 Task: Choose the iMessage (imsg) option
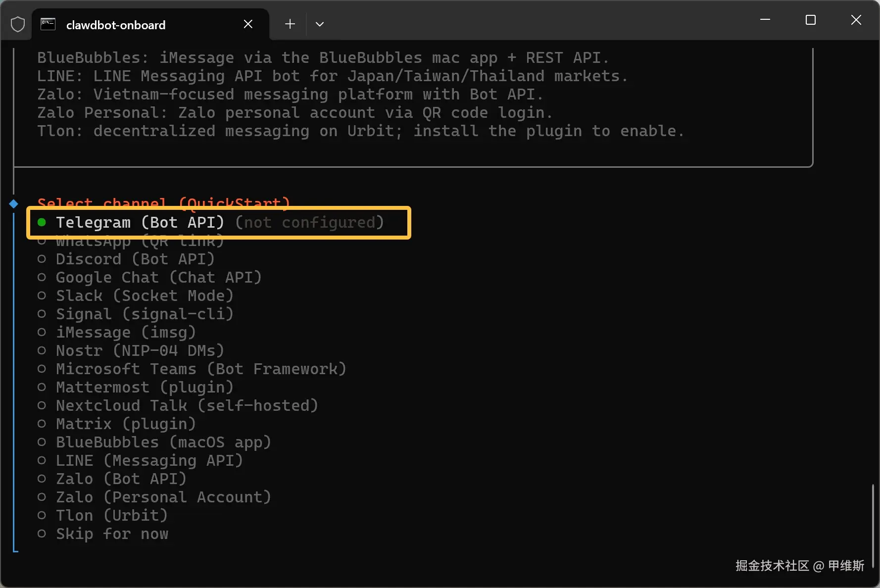(x=125, y=333)
